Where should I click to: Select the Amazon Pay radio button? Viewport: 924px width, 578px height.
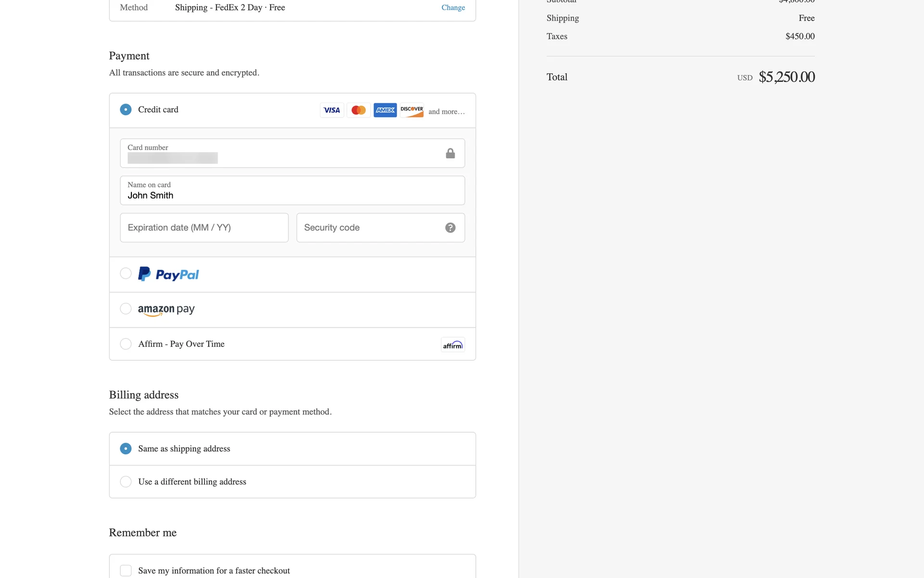click(126, 309)
